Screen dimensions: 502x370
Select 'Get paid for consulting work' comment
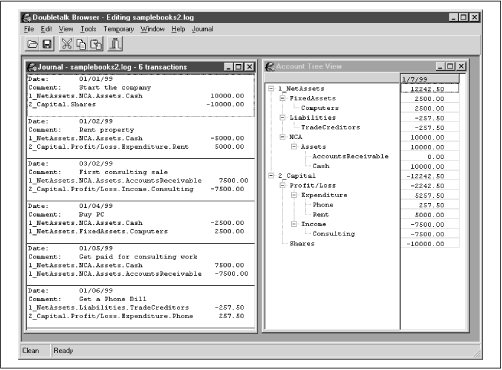click(x=138, y=257)
